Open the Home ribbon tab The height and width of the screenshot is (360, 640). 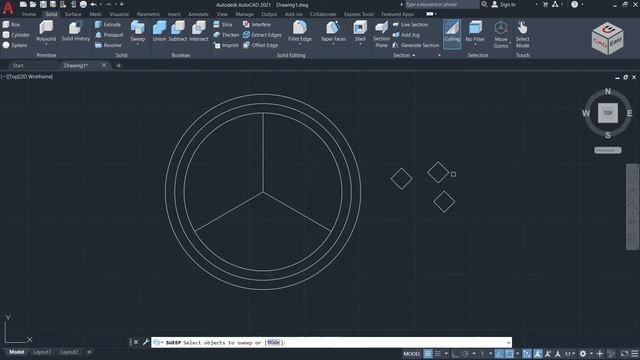(x=29, y=14)
